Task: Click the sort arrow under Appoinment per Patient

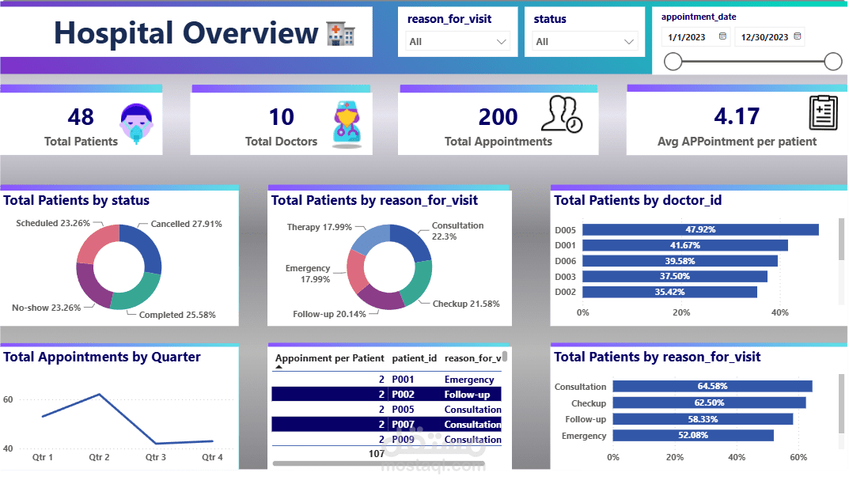Action: 279,367
